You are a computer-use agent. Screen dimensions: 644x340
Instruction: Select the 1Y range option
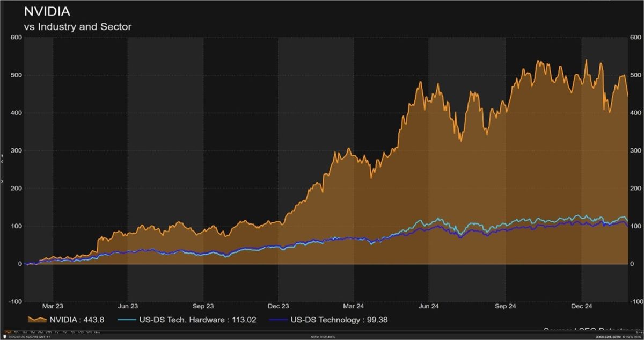pos(56,332)
